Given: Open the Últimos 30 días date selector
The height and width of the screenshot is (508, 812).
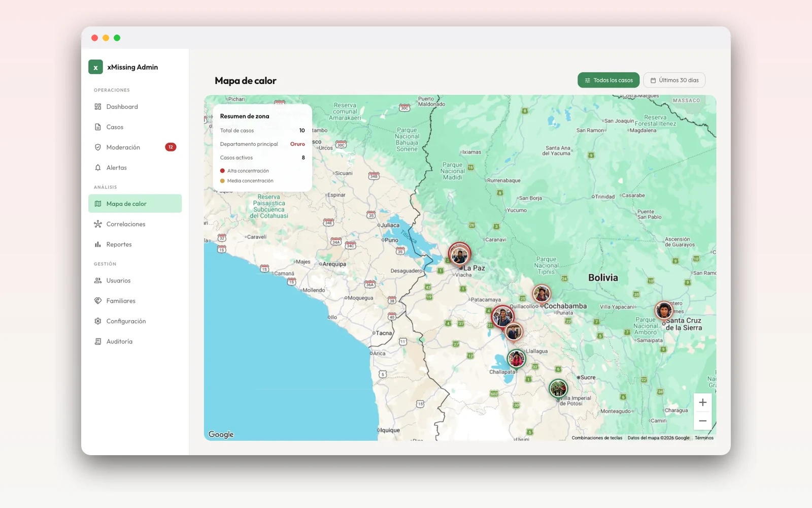Looking at the screenshot, I should (x=674, y=80).
